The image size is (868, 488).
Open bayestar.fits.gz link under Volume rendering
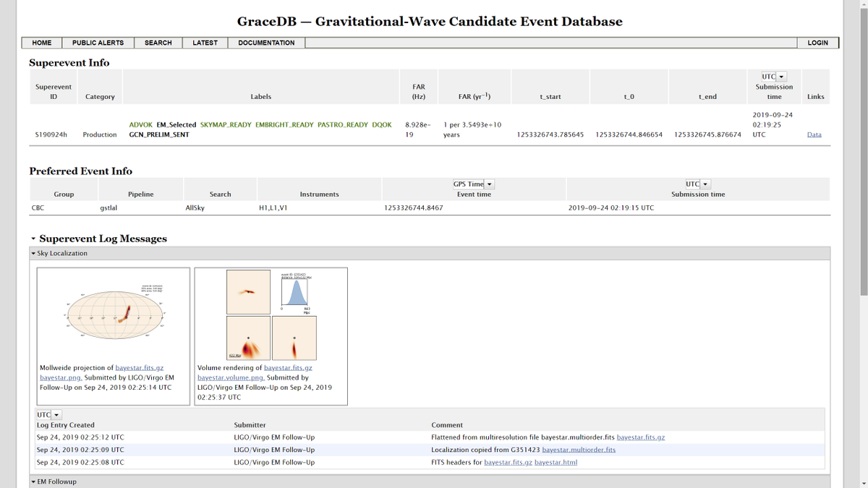coord(288,368)
